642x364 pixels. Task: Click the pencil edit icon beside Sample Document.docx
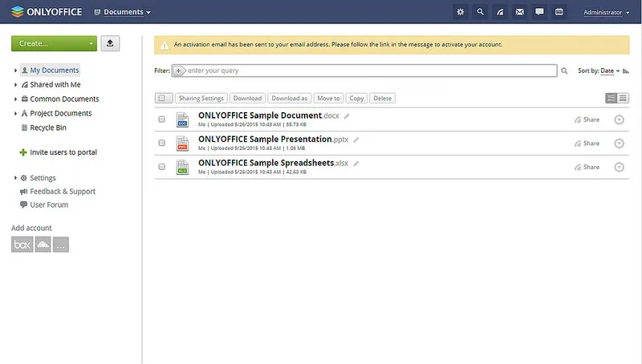pyautogui.click(x=347, y=116)
